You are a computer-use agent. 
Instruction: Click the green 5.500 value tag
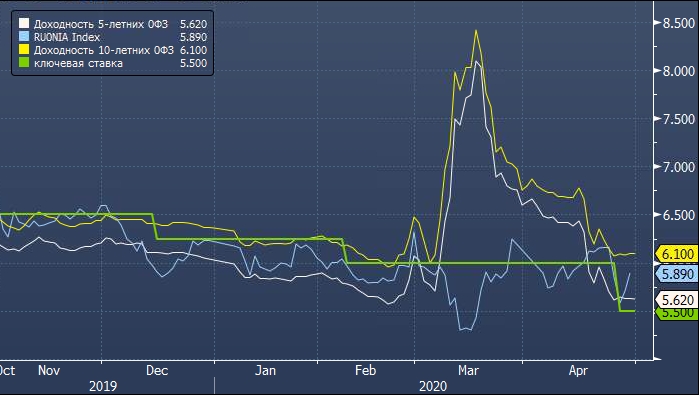pyautogui.click(x=677, y=313)
